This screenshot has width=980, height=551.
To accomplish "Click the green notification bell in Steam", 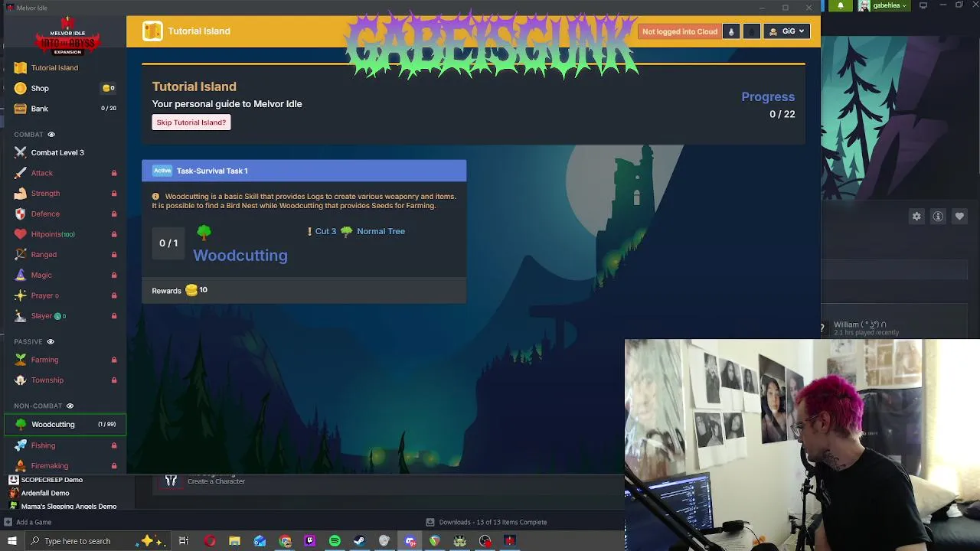I will tap(841, 5).
